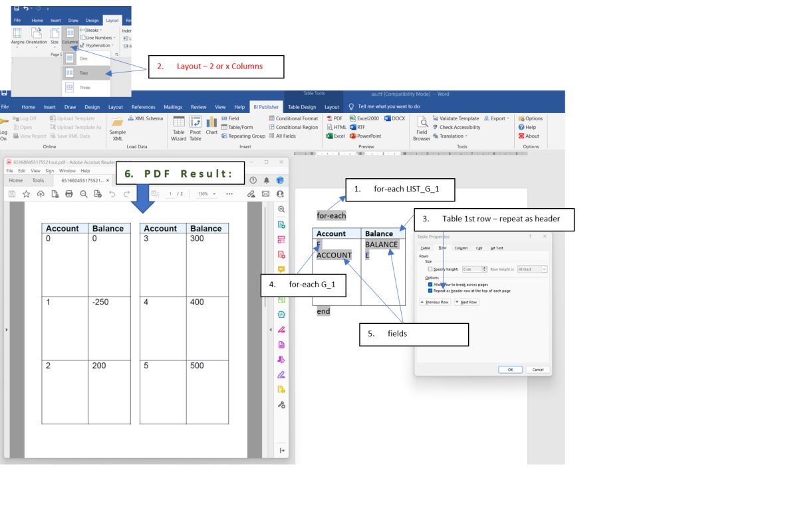Click Acrobat page number field
Image resolution: width=798 pixels, height=532 pixels.
[171, 194]
